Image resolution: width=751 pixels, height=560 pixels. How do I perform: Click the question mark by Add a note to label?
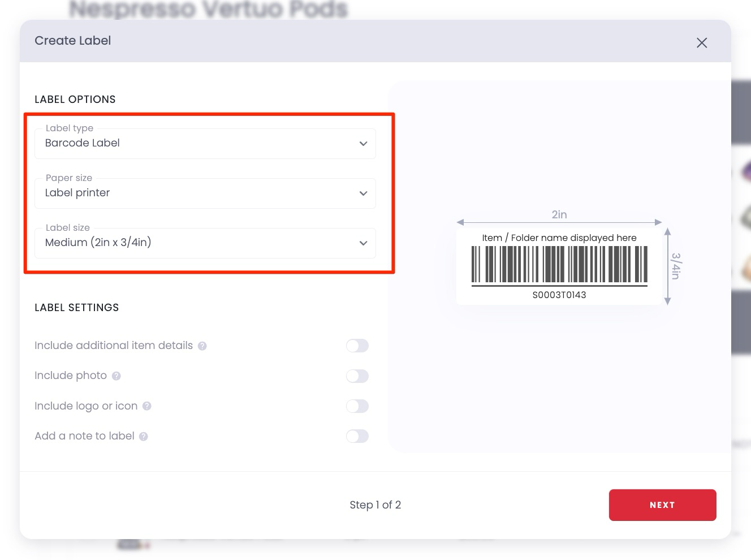143,436
